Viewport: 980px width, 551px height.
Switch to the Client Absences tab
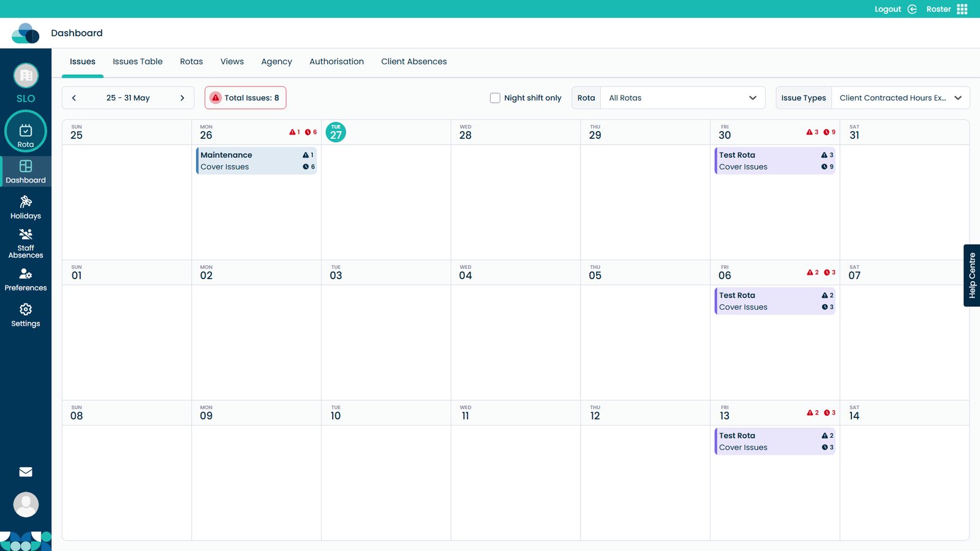[x=413, y=62]
